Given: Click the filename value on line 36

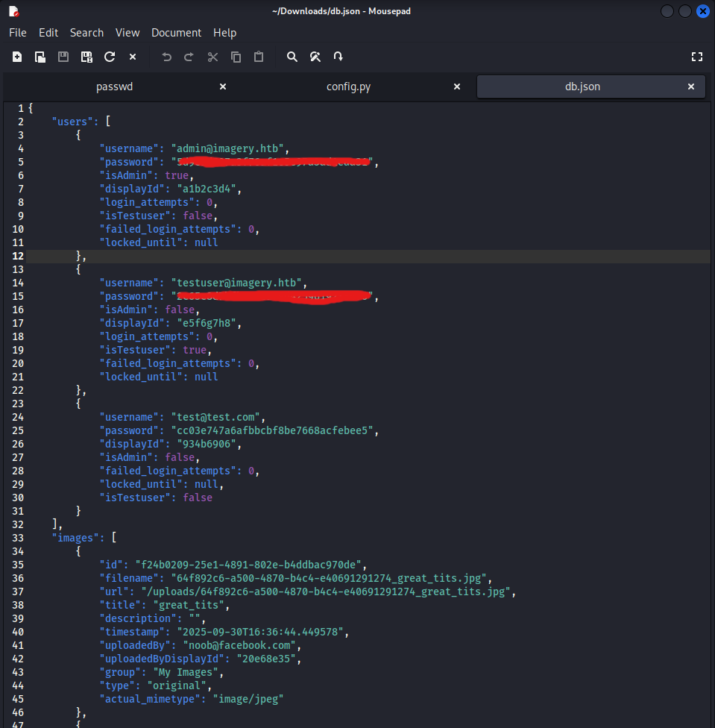Looking at the screenshot, I should tap(329, 578).
